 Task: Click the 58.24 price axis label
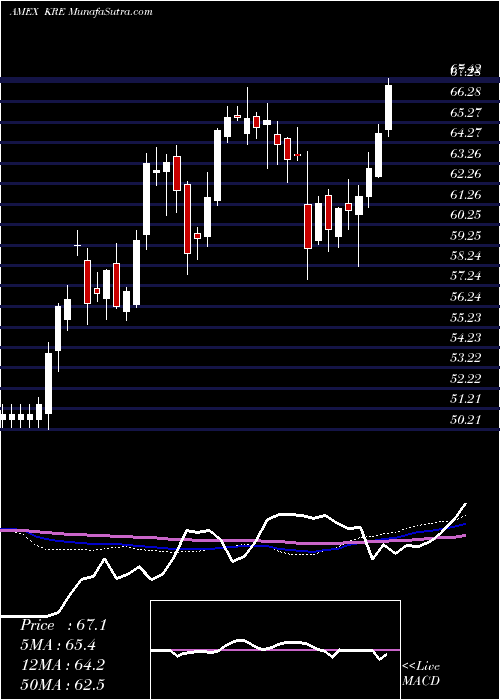(466, 256)
